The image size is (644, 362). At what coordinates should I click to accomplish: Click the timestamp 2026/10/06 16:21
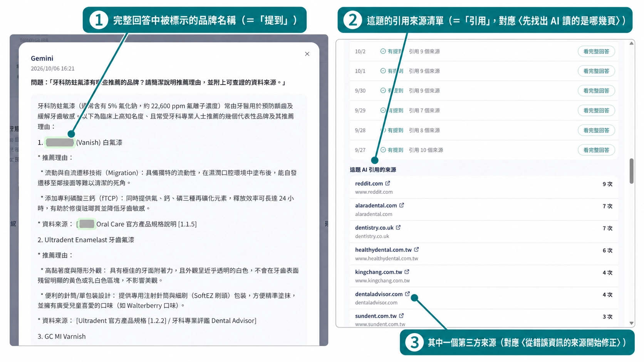click(53, 68)
